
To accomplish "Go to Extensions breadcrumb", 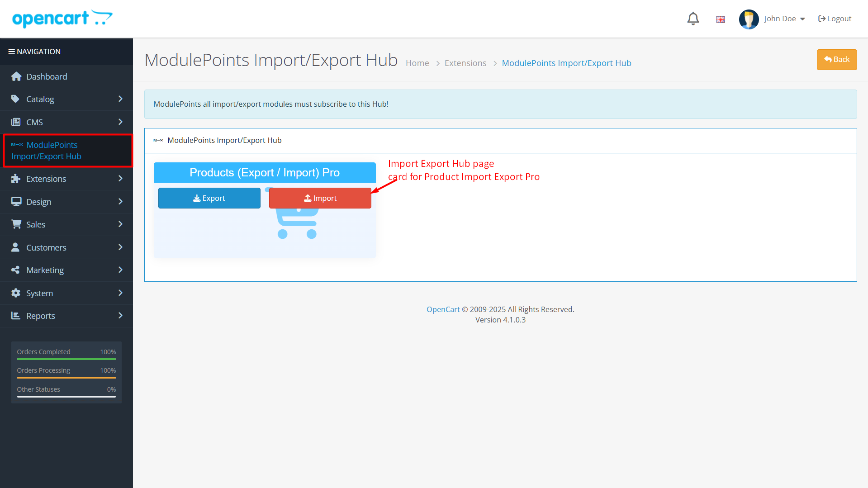I will (x=465, y=63).
